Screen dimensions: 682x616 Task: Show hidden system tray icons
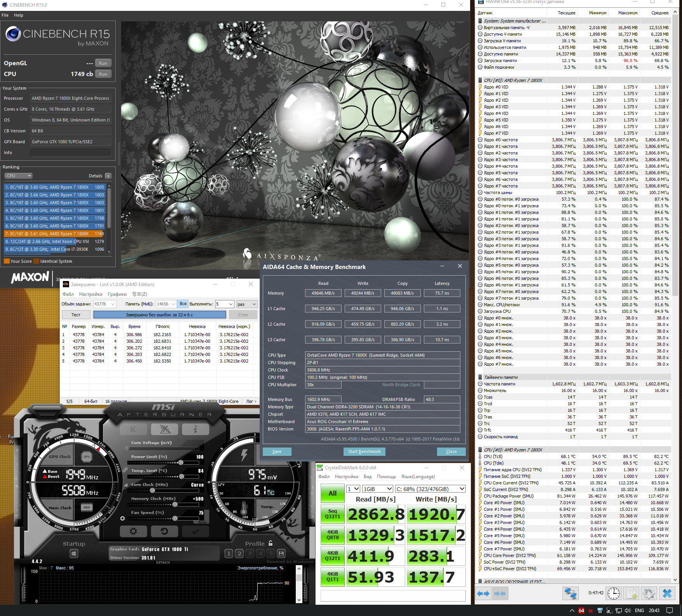coord(572,611)
